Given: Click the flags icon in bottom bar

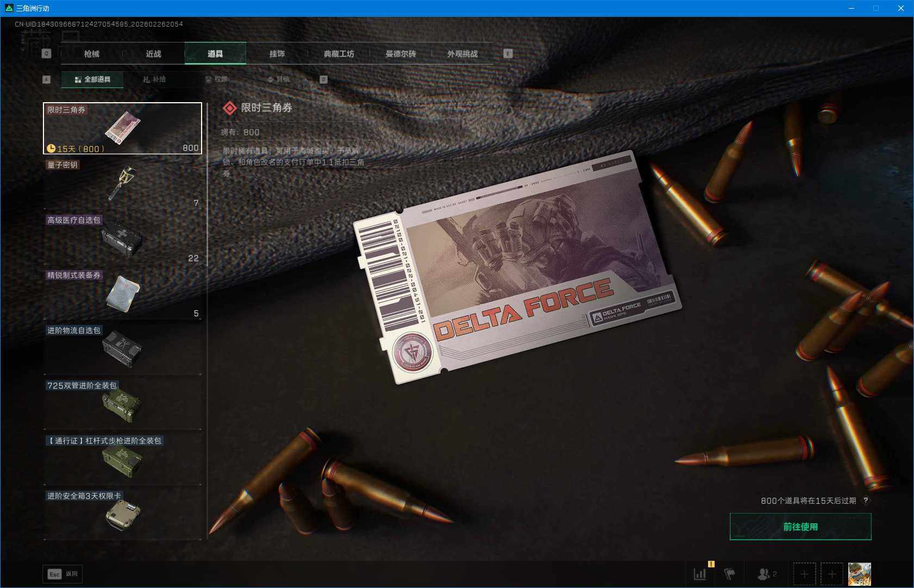Looking at the screenshot, I should point(729,574).
